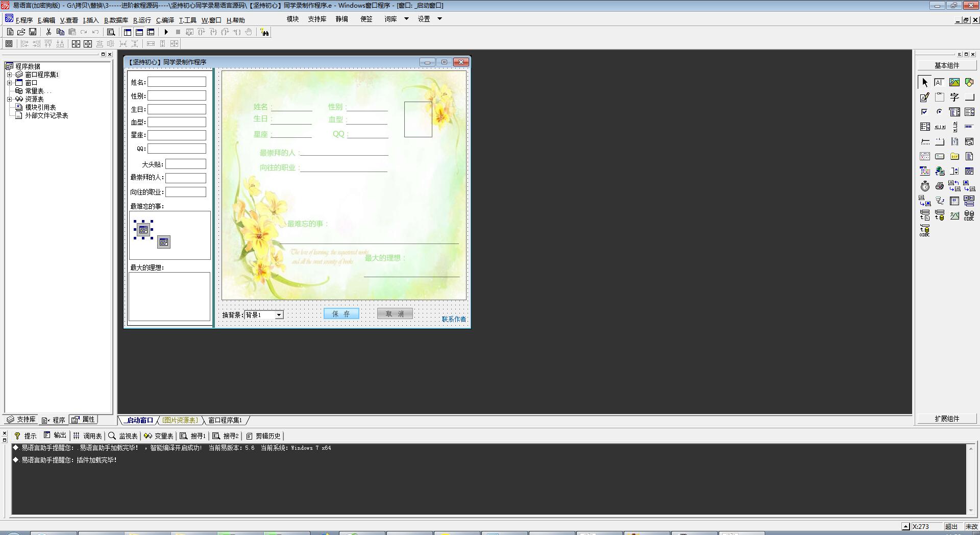This screenshot has width=980, height=535.
Task: Expand the 窗口 tree node
Action: [x=9, y=83]
